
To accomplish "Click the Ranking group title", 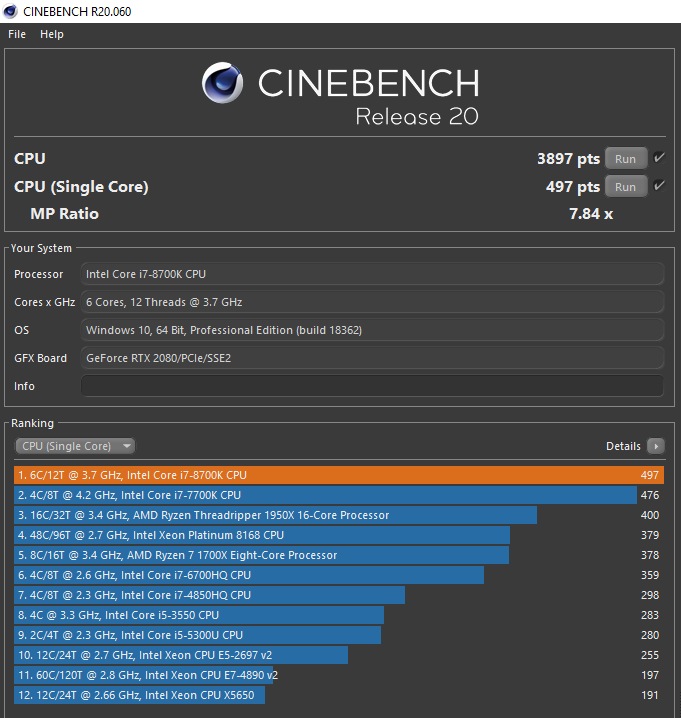I will (33, 423).
